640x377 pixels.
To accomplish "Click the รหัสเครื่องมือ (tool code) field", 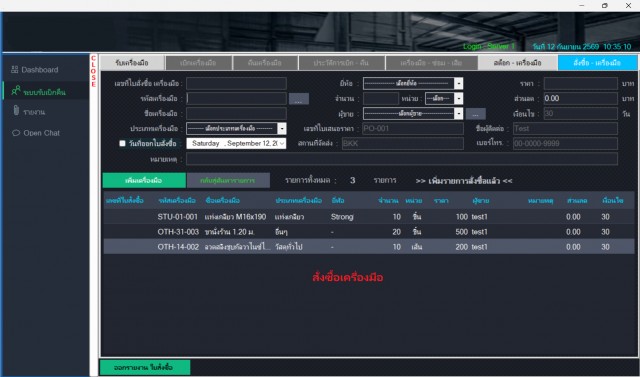I will coord(236,98).
